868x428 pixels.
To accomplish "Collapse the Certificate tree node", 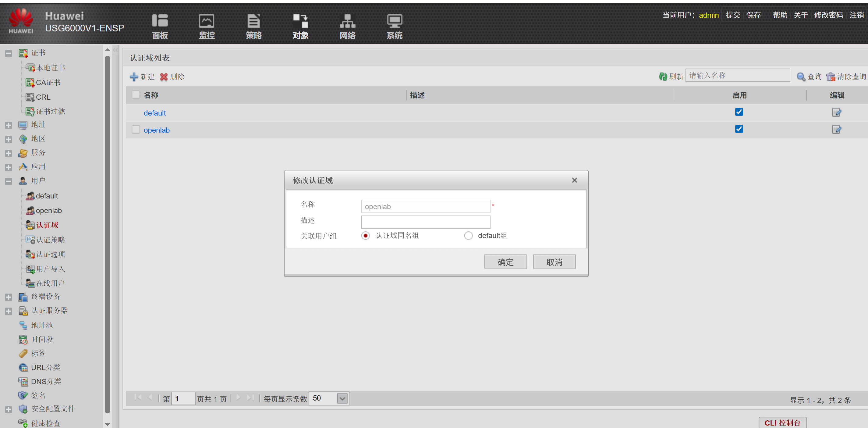I will (x=9, y=53).
